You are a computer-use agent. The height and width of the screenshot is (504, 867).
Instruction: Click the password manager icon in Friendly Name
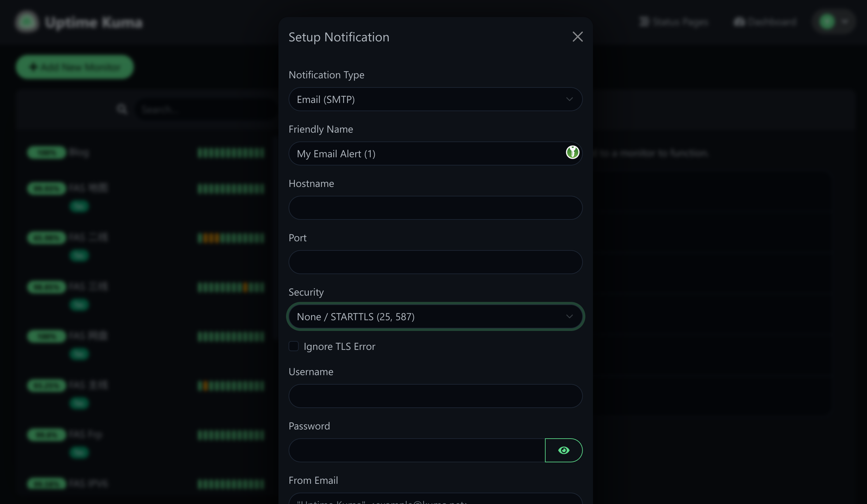point(572,153)
